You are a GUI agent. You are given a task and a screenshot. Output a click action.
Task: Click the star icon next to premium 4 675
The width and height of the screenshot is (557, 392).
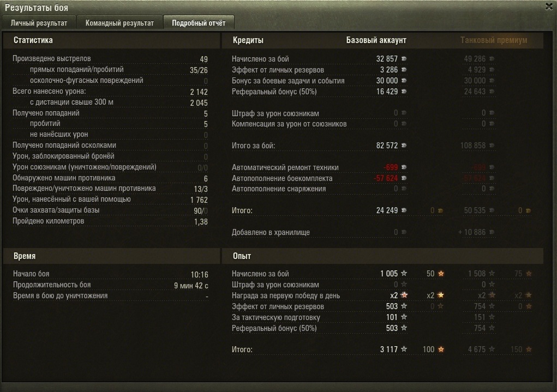492,349
